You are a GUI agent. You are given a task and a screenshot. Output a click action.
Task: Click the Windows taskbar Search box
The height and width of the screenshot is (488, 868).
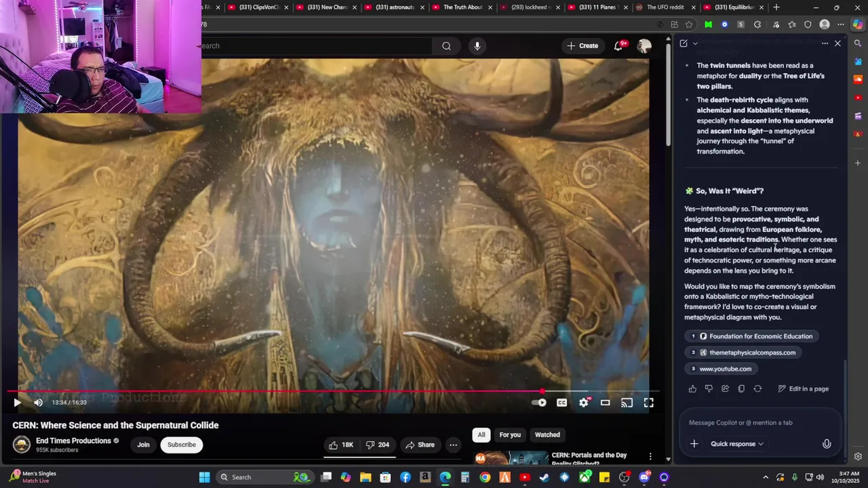pyautogui.click(x=264, y=477)
